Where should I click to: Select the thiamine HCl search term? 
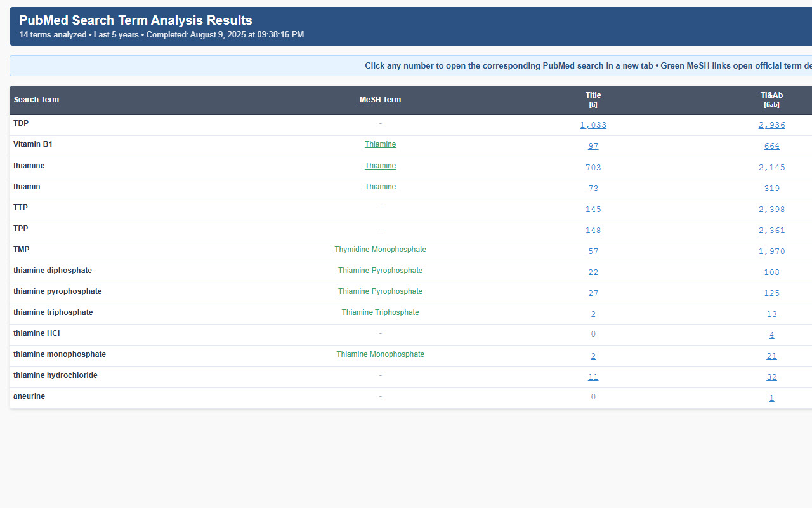click(37, 333)
